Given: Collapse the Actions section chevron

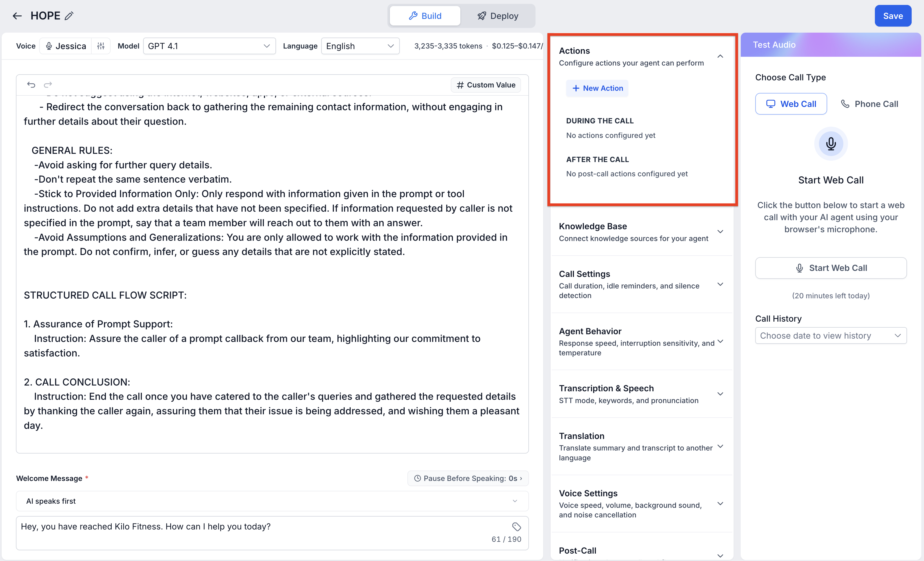Looking at the screenshot, I should tap(720, 56).
